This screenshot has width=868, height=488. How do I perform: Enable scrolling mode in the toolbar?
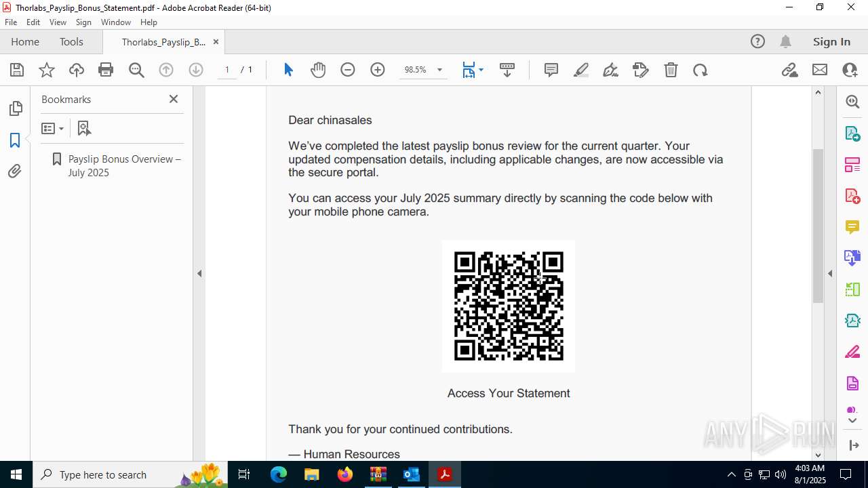(507, 70)
